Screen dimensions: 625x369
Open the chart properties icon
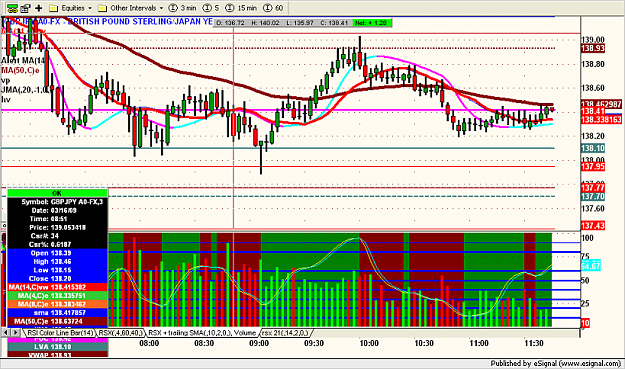26,8
